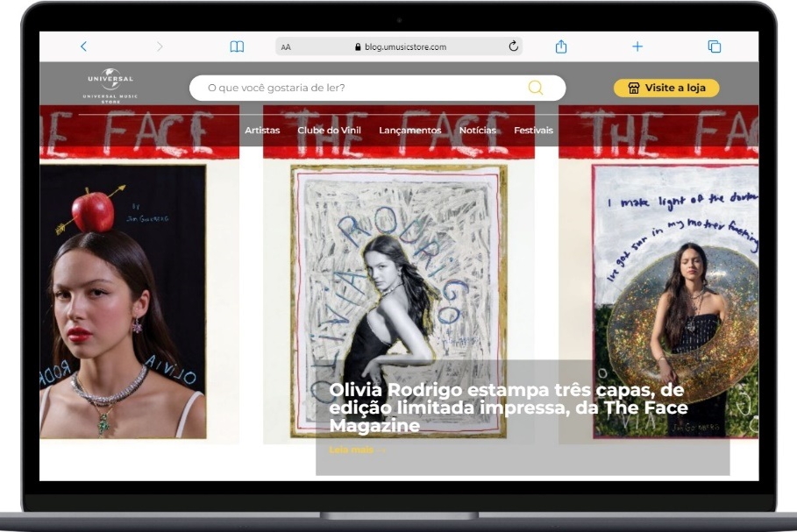The image size is (797, 532).
Task: Go back with the browser back arrow
Action: pos(84,46)
